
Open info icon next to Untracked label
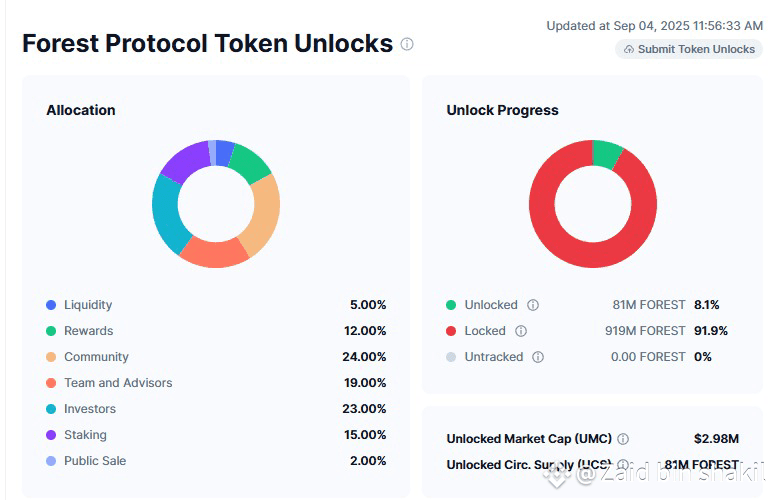coord(538,357)
